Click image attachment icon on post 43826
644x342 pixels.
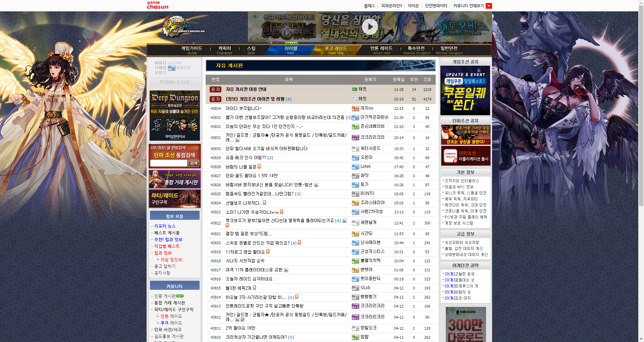click(x=316, y=185)
